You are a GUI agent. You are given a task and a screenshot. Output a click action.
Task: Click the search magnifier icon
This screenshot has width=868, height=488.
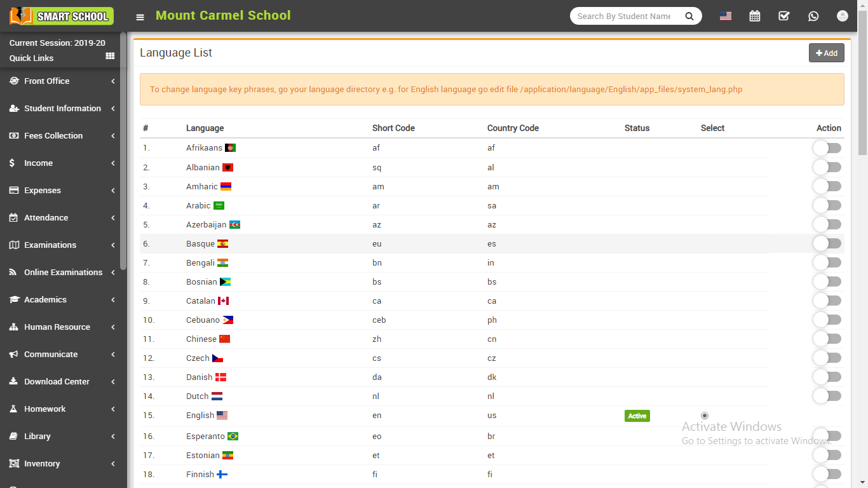coord(689,17)
